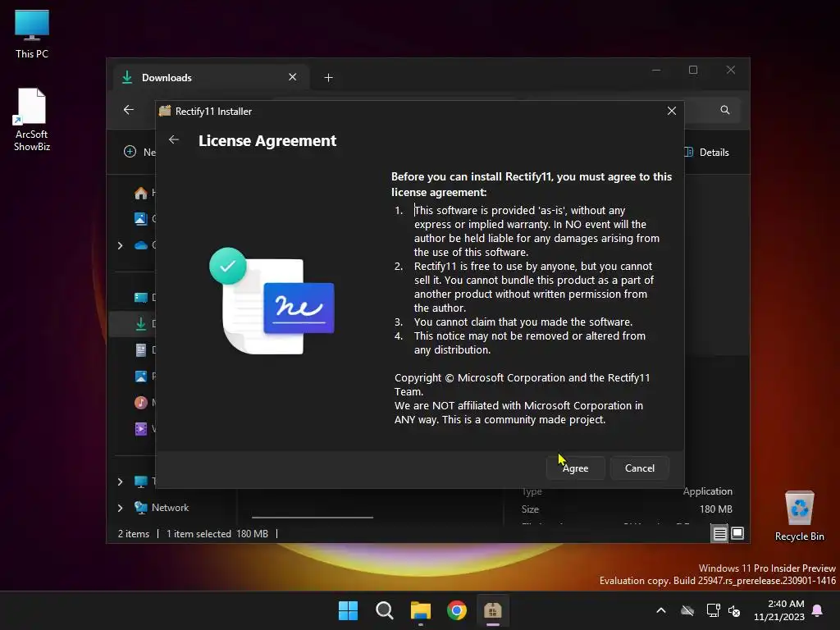
Task: Open Home in File Explorer sidebar
Action: tap(141, 193)
